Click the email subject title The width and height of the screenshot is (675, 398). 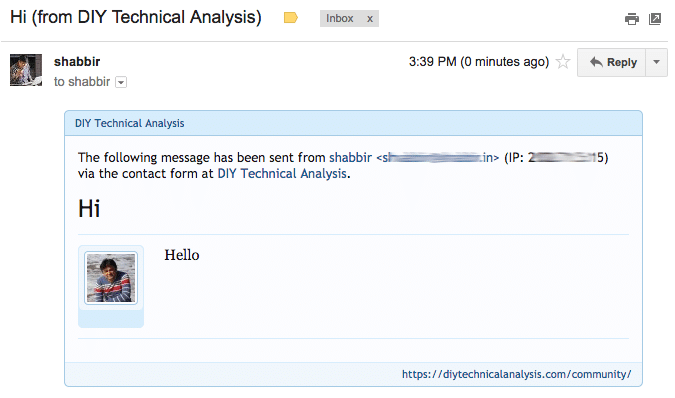coord(136,18)
